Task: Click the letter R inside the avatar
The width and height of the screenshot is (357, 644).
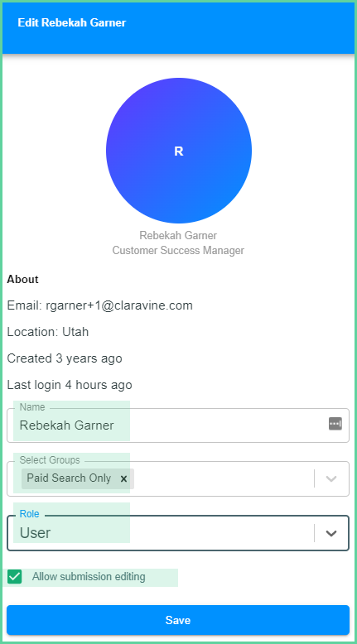Action: [x=179, y=151]
